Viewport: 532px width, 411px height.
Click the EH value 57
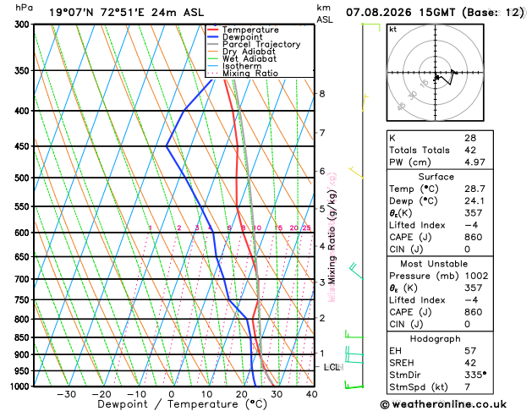(x=470, y=351)
